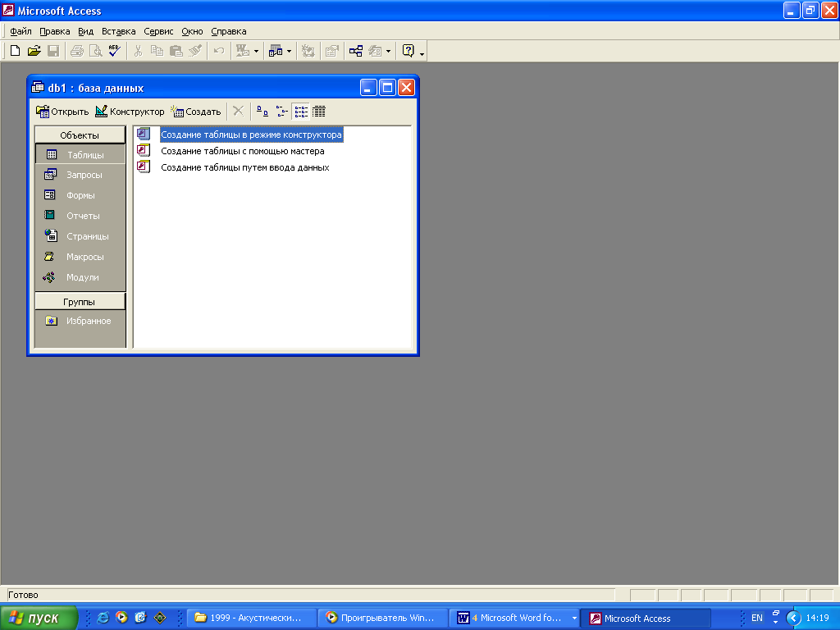The height and width of the screenshot is (630, 840).
Task: Collapse the Объекты header bar
Action: 80,135
